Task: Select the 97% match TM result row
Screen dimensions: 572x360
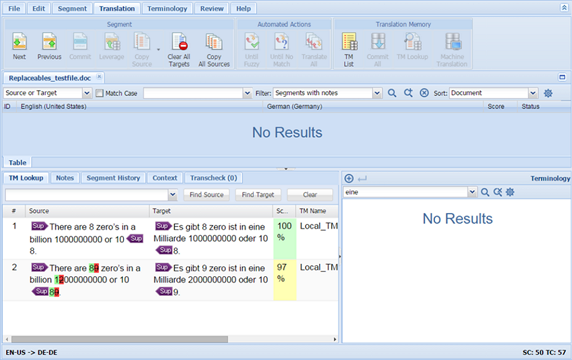Action: (x=171, y=280)
